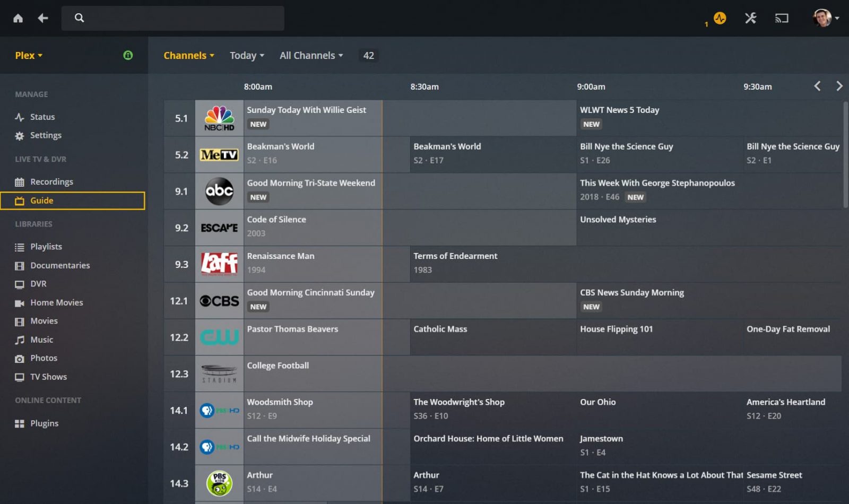Click the CW channel logo
This screenshot has height=504, width=849.
coord(219,337)
